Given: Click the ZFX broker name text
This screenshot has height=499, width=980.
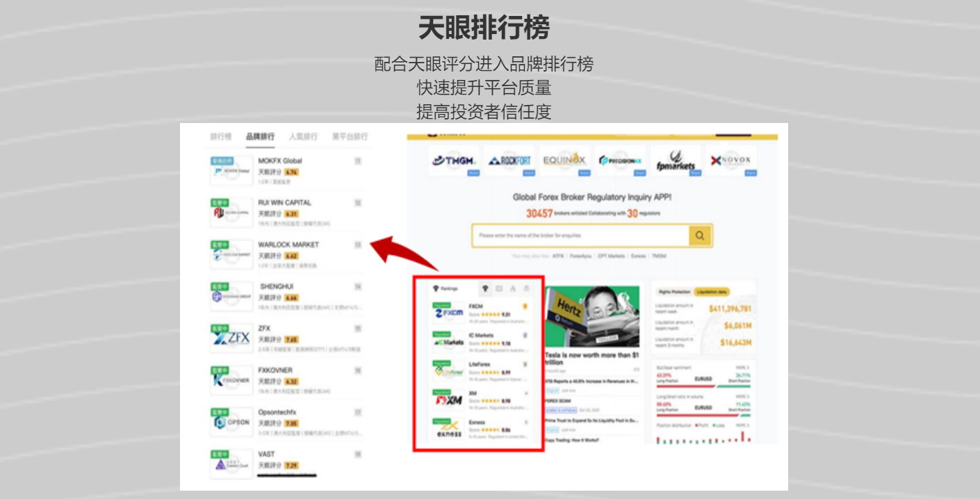Looking at the screenshot, I should click(x=264, y=328).
